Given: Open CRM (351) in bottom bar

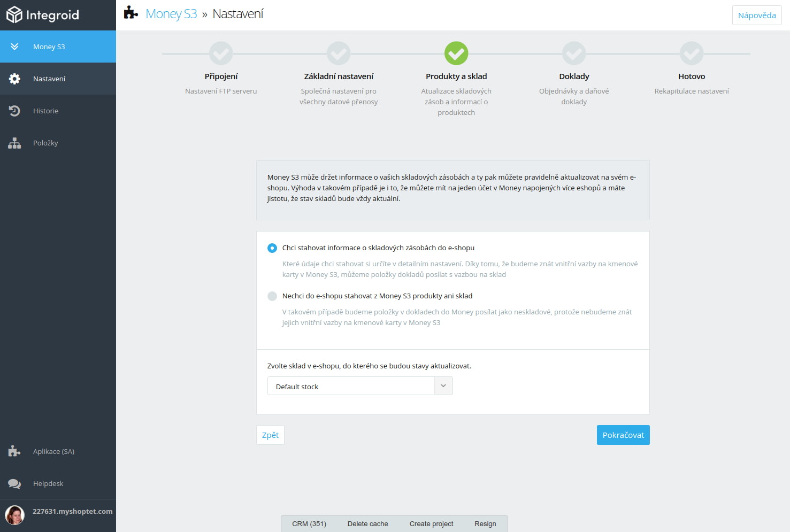Looking at the screenshot, I should click(x=309, y=524).
